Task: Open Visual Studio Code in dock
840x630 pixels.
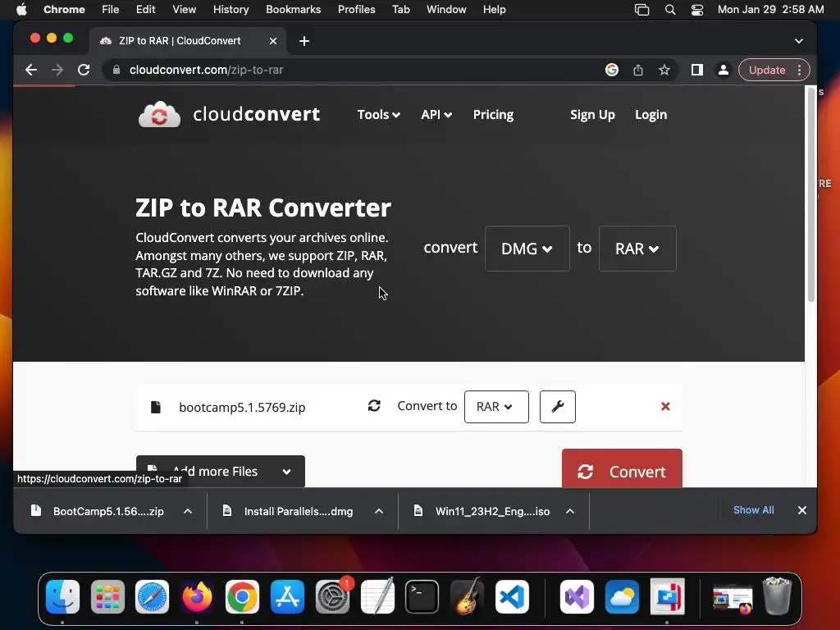Action: click(512, 596)
